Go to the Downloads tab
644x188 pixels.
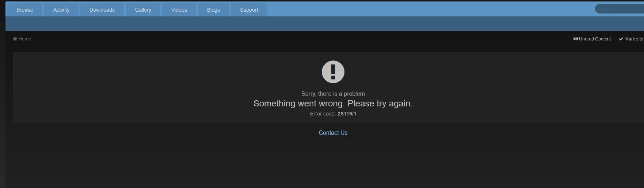click(x=102, y=10)
